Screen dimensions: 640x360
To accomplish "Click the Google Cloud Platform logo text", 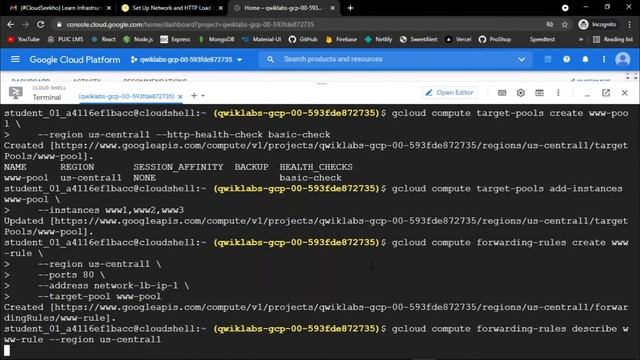I will pos(75,60).
